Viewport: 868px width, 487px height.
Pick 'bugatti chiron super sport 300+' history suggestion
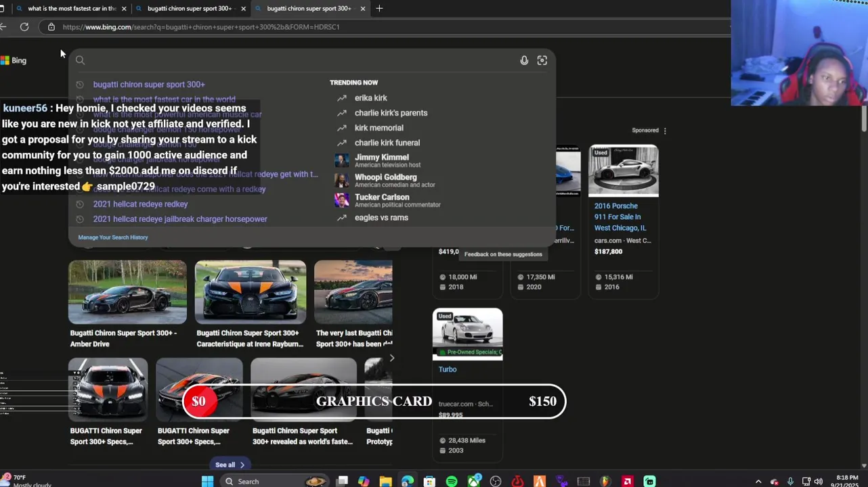149,85
